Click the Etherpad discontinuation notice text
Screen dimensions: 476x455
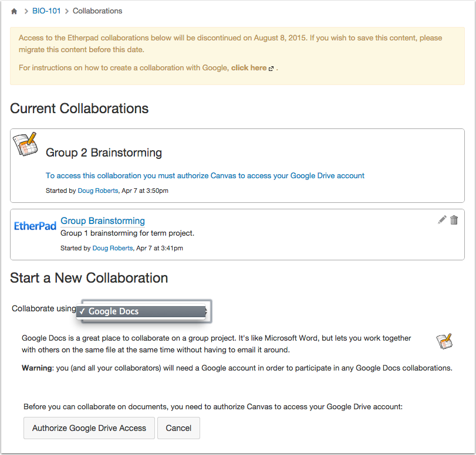pos(230,43)
